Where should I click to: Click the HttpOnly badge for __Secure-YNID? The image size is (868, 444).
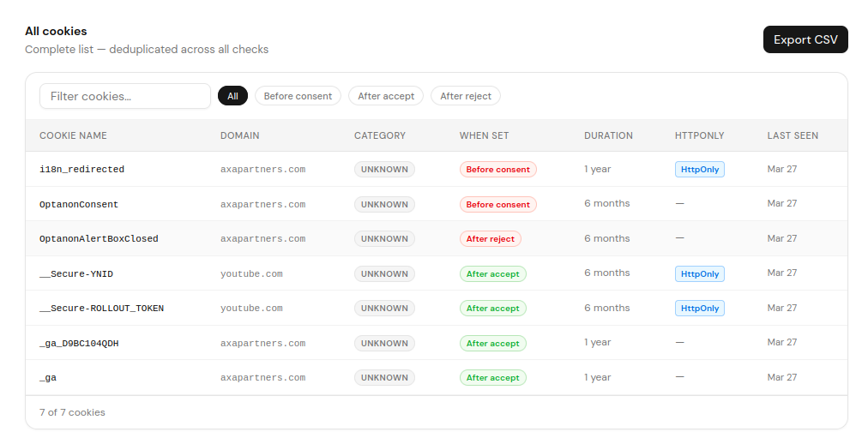click(x=699, y=274)
